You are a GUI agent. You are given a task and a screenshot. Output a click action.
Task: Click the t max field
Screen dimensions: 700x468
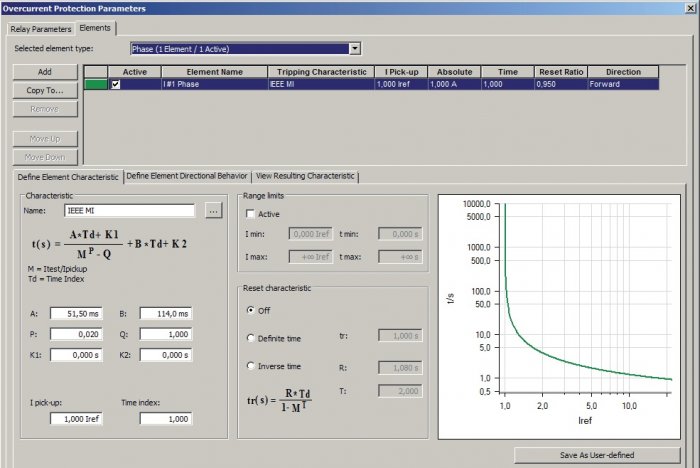(400, 257)
